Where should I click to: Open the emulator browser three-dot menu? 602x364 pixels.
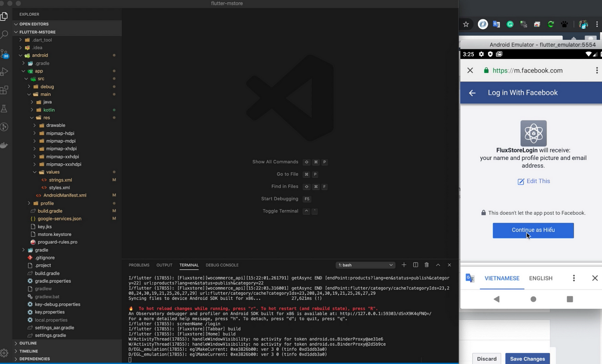(597, 70)
